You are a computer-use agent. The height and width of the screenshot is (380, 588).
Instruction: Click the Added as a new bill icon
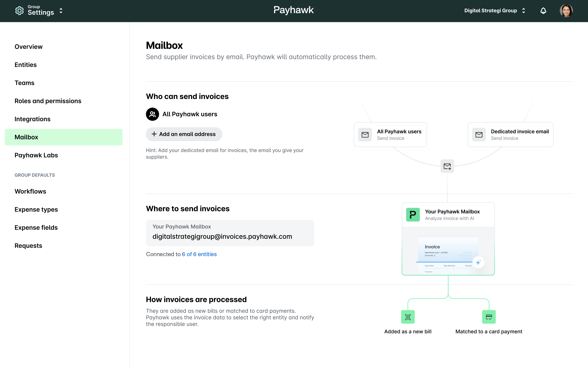click(408, 317)
